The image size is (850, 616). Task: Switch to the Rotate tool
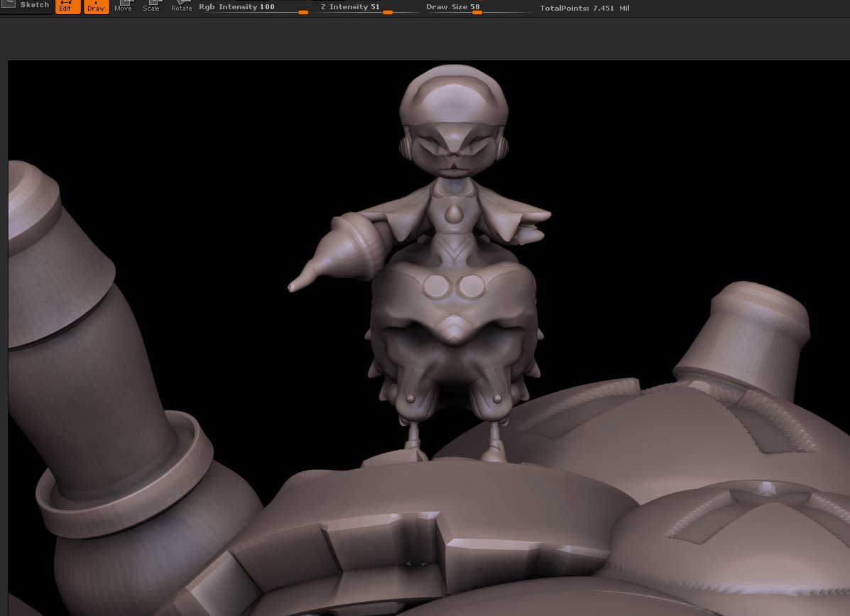click(182, 6)
